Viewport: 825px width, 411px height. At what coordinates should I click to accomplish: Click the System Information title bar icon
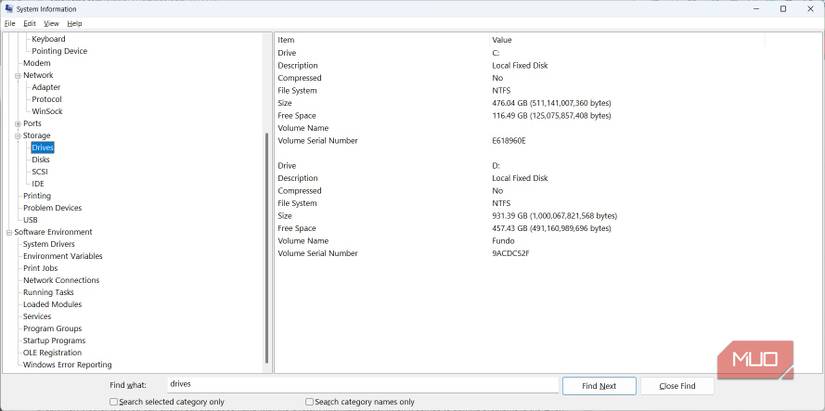pyautogui.click(x=9, y=9)
